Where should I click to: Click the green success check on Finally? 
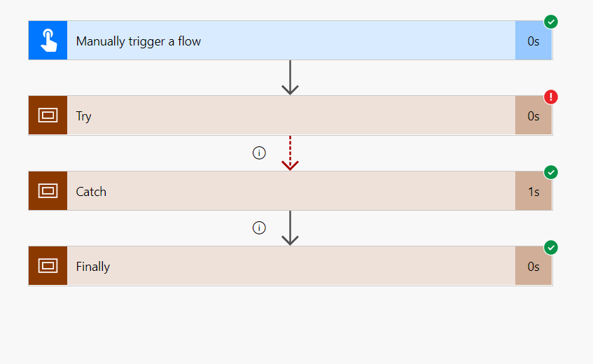click(551, 247)
